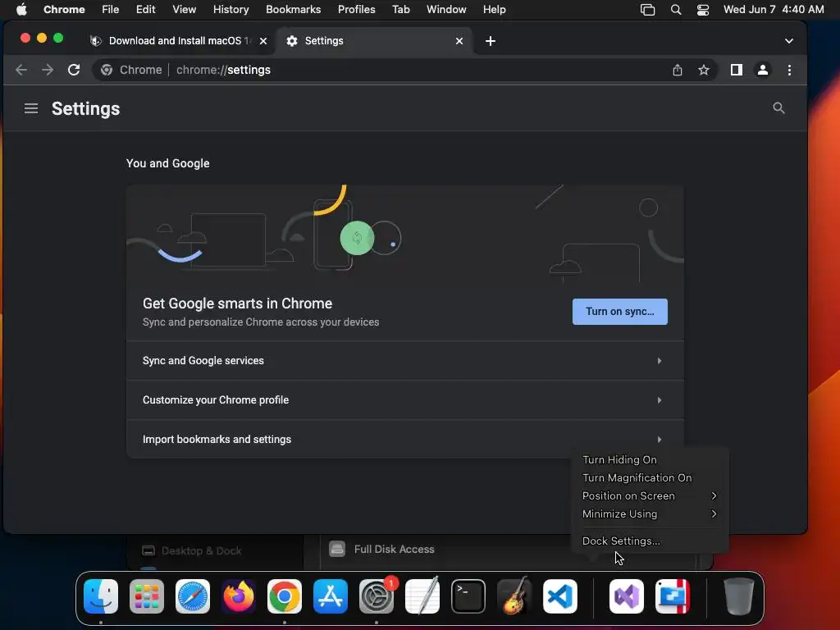Image resolution: width=840 pixels, height=630 pixels.
Task: Bookmark this tab with the star icon
Action: click(704, 70)
